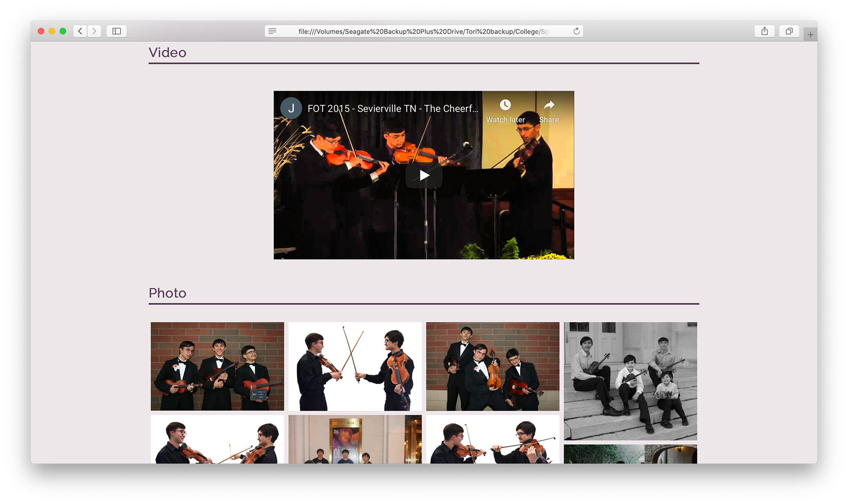Play the FOT 2015 video
This screenshot has height=504, width=848.
(424, 175)
